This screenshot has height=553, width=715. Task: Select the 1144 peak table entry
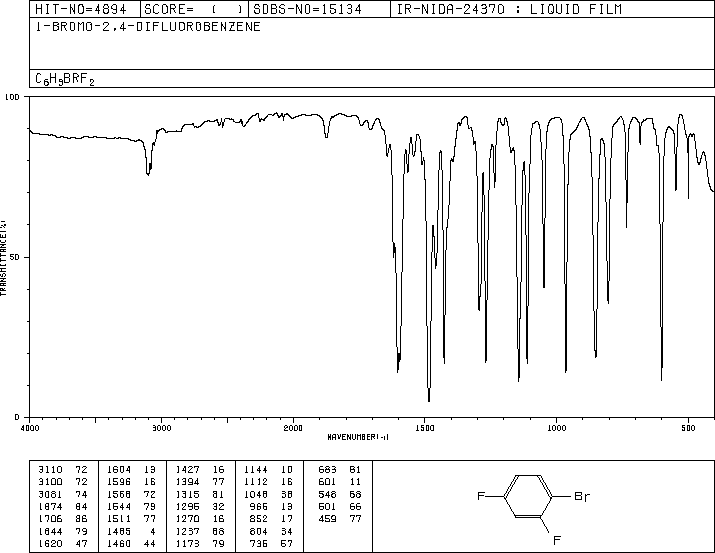268,470
